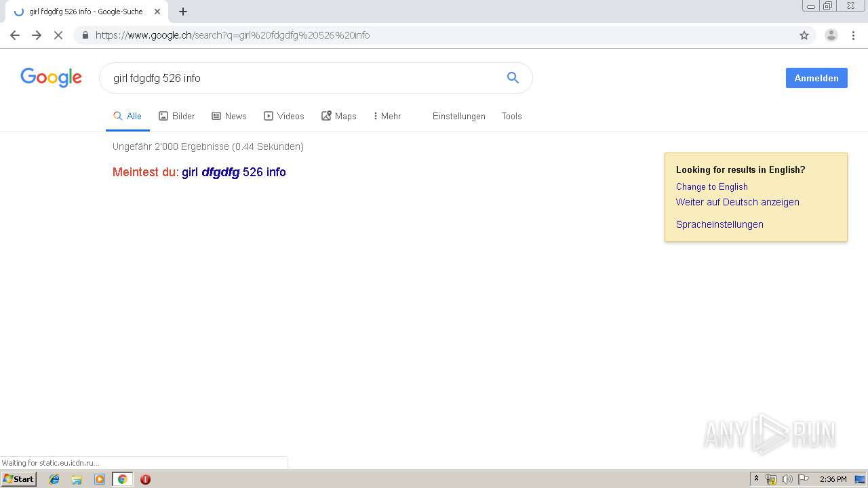This screenshot has width=868, height=488.
Task: Open volume speaker tray icon
Action: [x=787, y=479]
